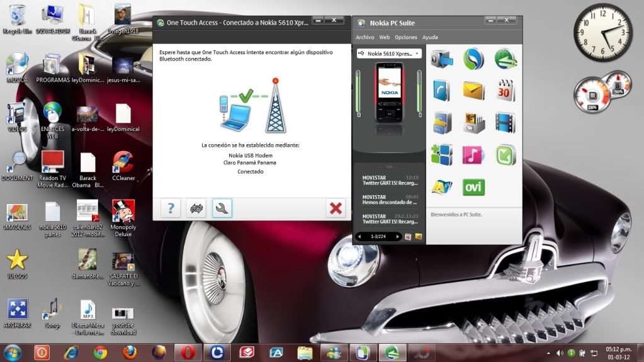Click the calendar icon below the messages list
This screenshot has height=362, width=644.
(x=408, y=236)
